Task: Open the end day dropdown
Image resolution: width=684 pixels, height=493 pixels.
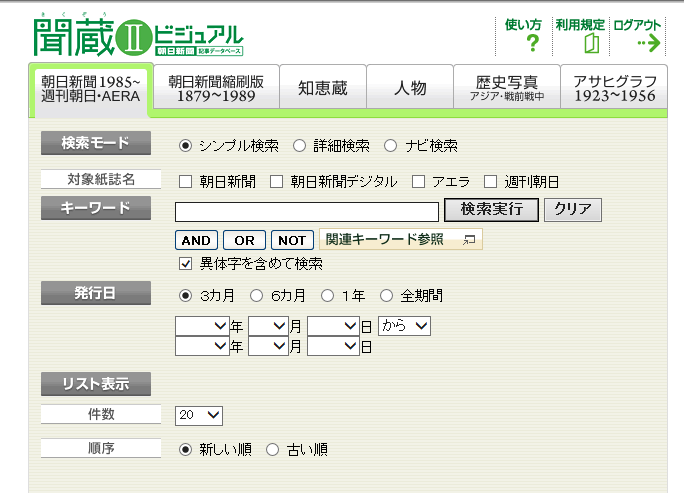Action: tap(334, 346)
